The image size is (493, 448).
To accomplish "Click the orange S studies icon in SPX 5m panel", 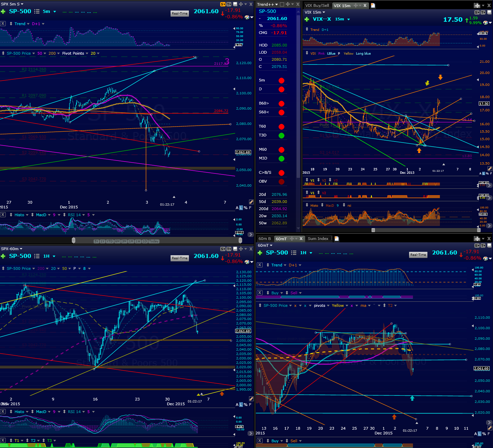I will [x=223, y=4].
